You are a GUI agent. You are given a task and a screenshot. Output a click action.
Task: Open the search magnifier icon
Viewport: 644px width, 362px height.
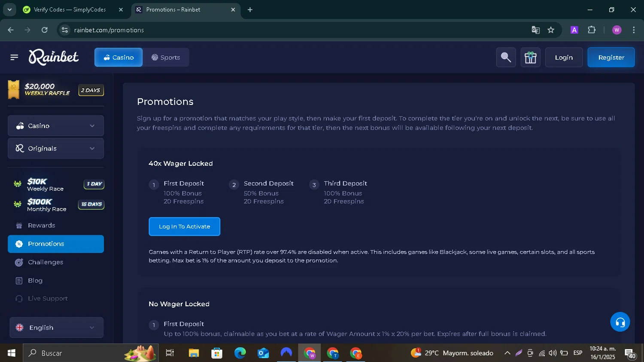tap(506, 57)
